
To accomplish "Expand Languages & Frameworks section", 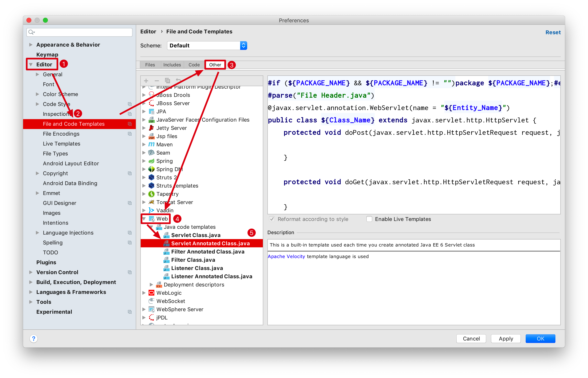I will pos(31,292).
